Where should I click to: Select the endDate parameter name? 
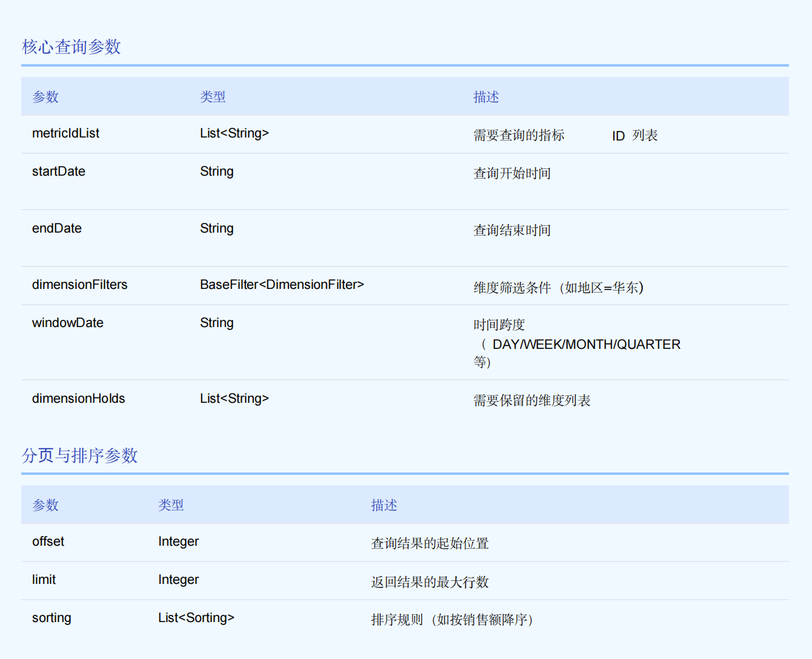tap(57, 228)
